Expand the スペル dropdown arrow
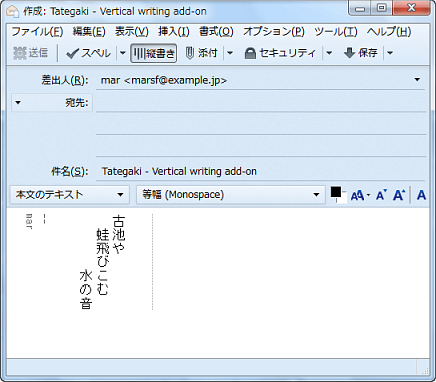436x382 pixels. (122, 53)
